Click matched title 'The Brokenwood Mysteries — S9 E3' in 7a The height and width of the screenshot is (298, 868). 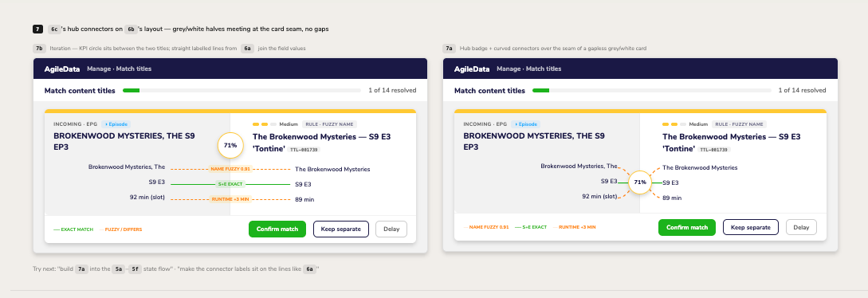click(x=731, y=136)
